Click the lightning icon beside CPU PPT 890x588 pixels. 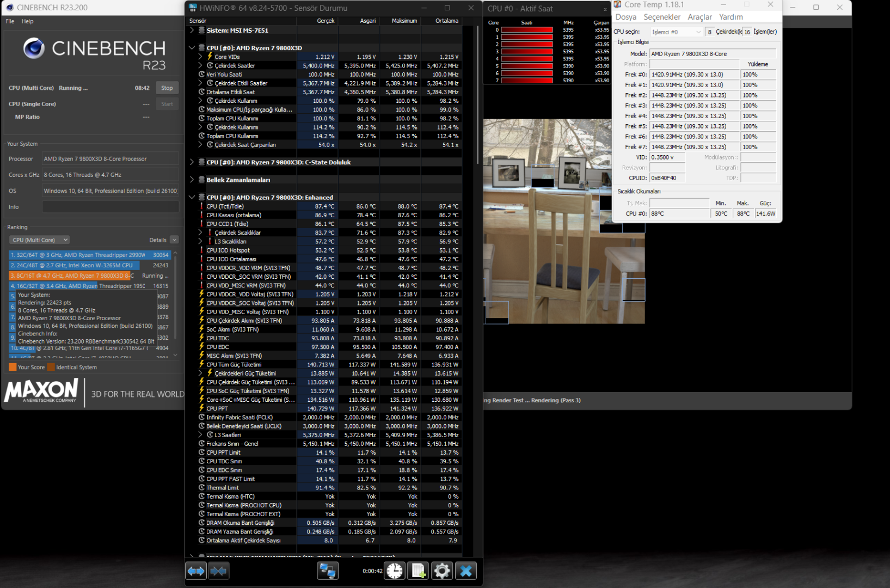tap(201, 408)
